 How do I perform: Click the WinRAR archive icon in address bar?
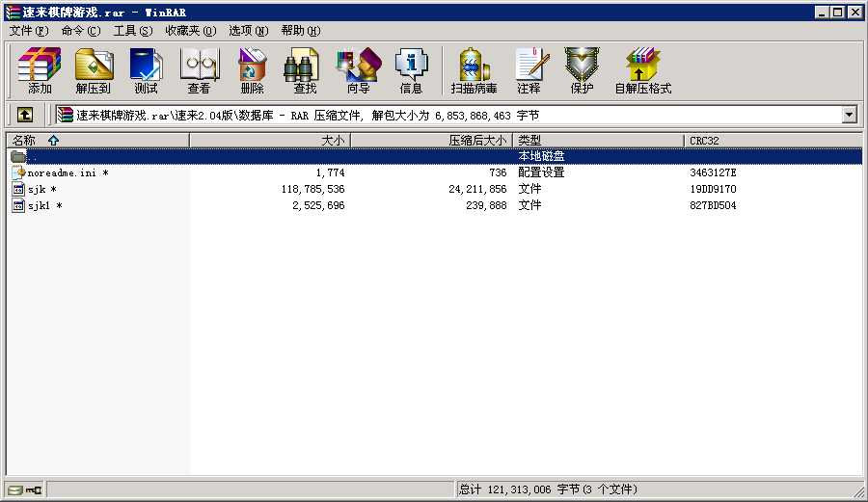point(66,115)
